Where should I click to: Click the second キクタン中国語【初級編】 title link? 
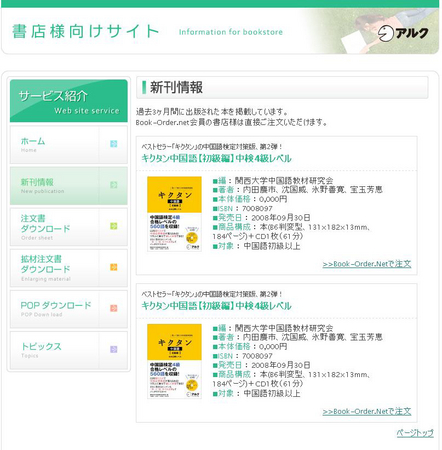216,306
